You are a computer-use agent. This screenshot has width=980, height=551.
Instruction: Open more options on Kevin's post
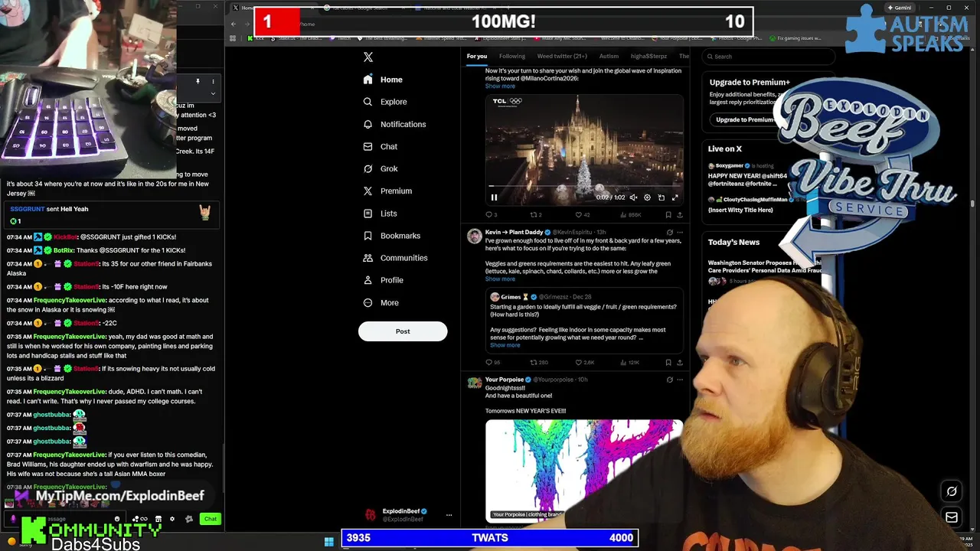pos(679,232)
